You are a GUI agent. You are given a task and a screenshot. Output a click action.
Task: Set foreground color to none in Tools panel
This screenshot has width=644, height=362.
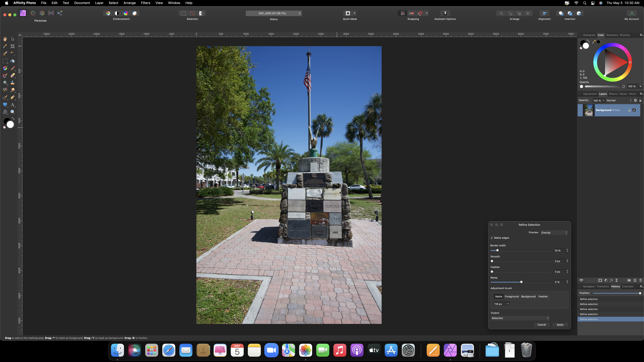point(4,127)
